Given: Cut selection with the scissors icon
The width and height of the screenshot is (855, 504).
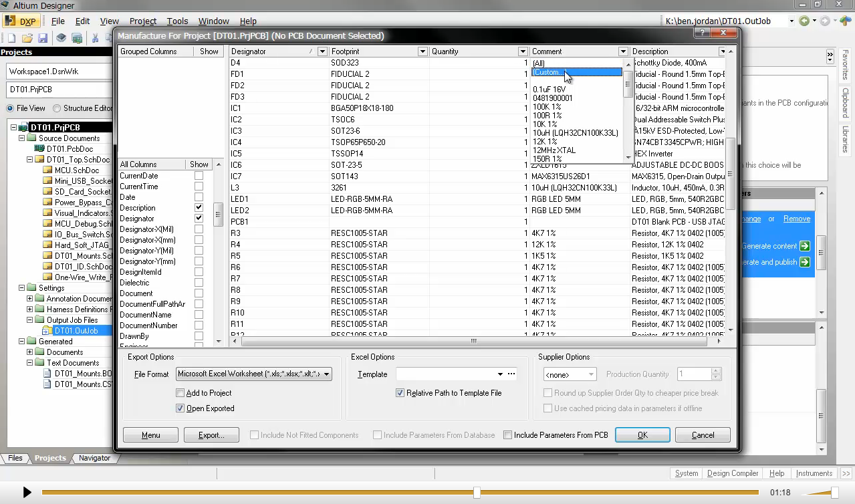Looking at the screenshot, I should 96,38.
